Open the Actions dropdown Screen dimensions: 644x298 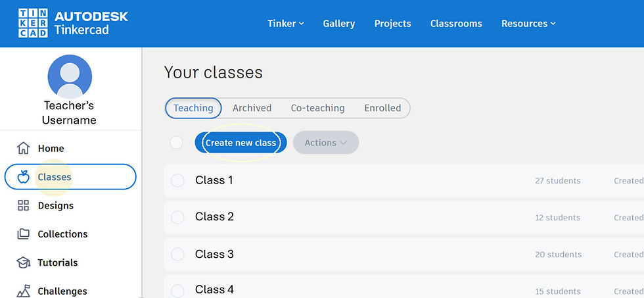coord(326,143)
